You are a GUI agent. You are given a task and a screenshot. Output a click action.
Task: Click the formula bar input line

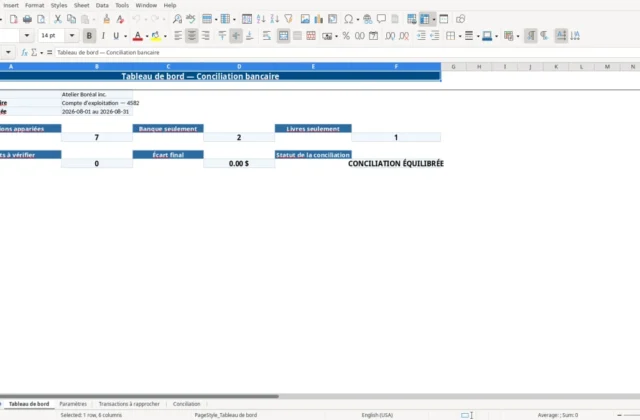tap(347, 53)
